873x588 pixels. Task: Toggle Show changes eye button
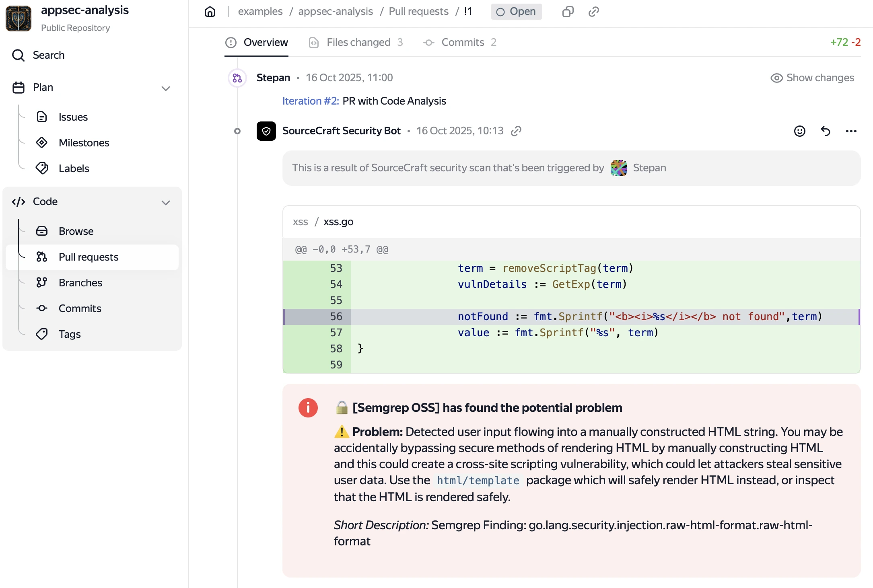pyautogui.click(x=812, y=78)
